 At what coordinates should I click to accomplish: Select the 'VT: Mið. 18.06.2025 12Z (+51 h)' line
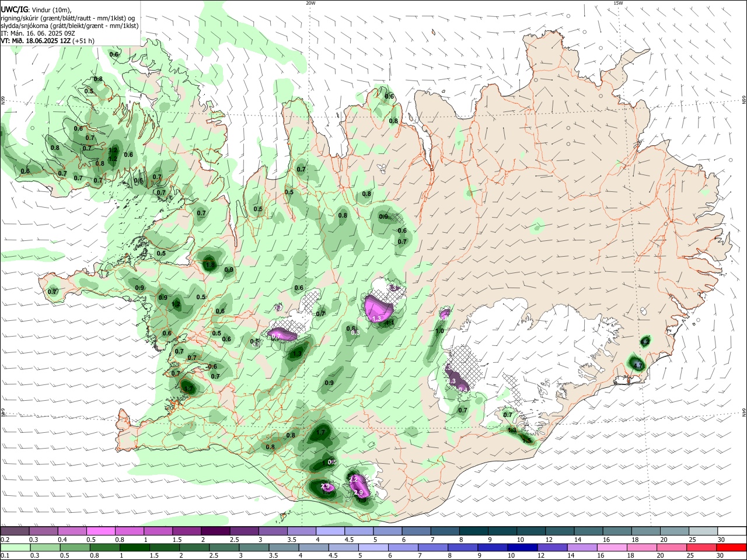pyautogui.click(x=47, y=41)
